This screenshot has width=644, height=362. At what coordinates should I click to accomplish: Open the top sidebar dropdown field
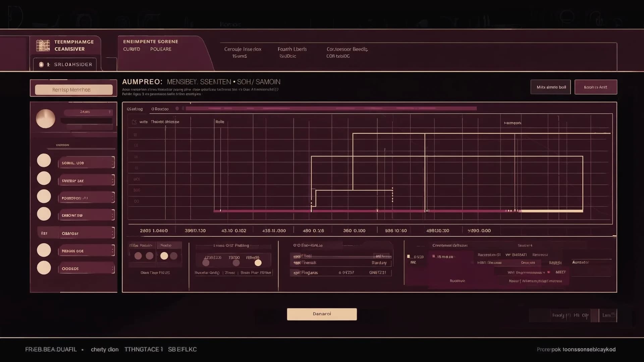pos(88,112)
